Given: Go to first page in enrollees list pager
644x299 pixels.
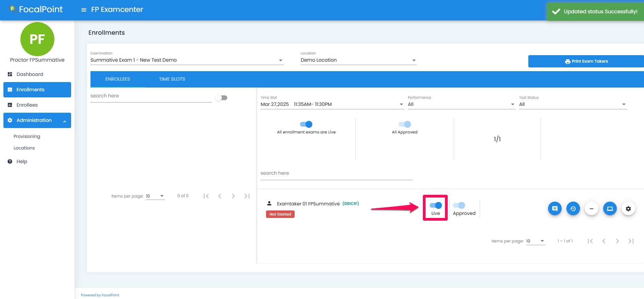Looking at the screenshot, I should pyautogui.click(x=206, y=196).
